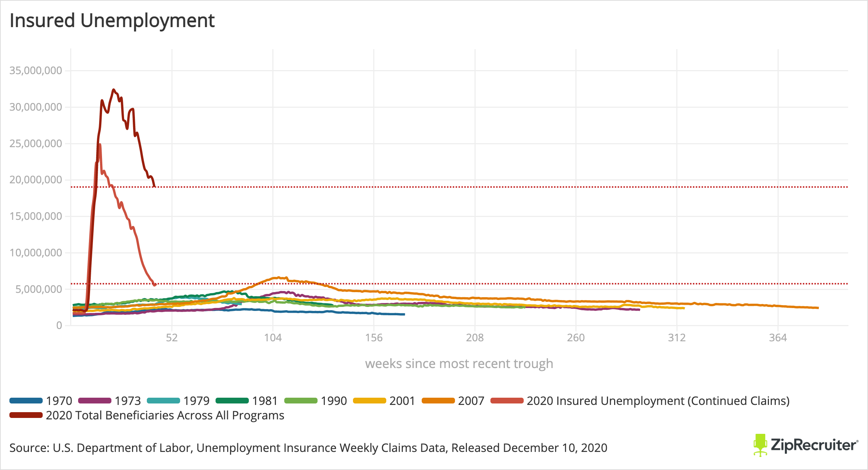Click the 1973 purple legend swatch
This screenshot has width=868, height=470.
(x=95, y=401)
